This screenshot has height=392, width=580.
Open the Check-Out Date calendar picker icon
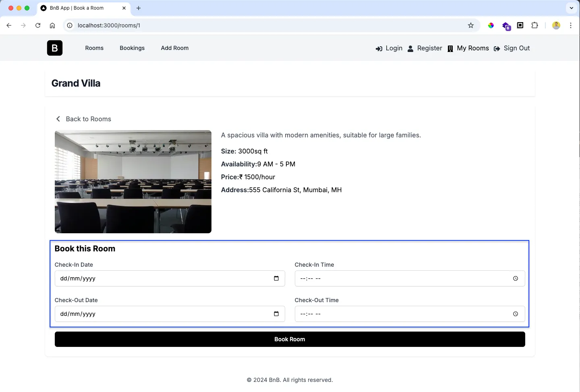276,314
